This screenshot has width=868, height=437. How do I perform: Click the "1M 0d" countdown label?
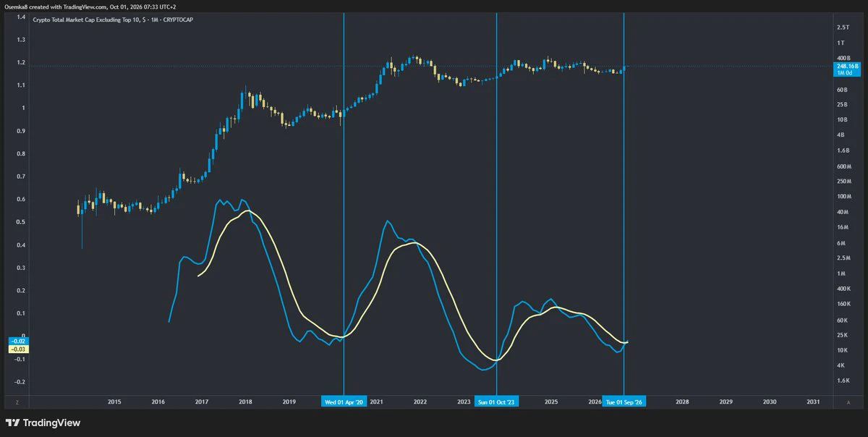click(846, 72)
